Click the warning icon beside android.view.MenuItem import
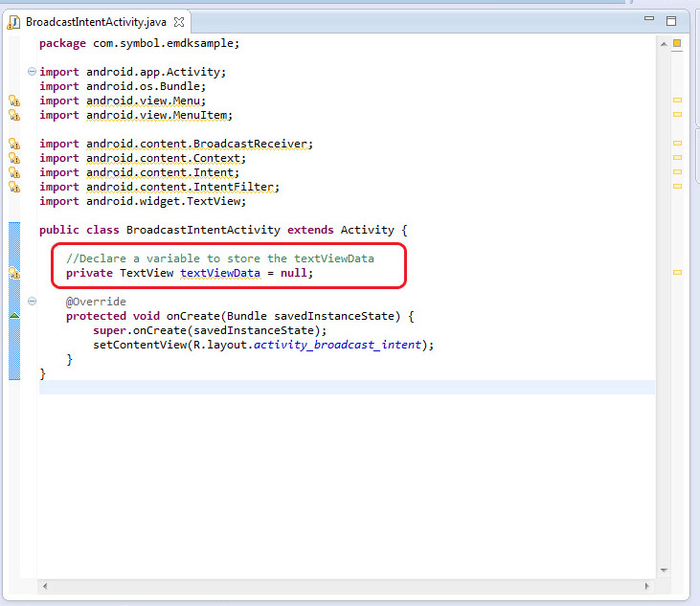 click(14, 115)
